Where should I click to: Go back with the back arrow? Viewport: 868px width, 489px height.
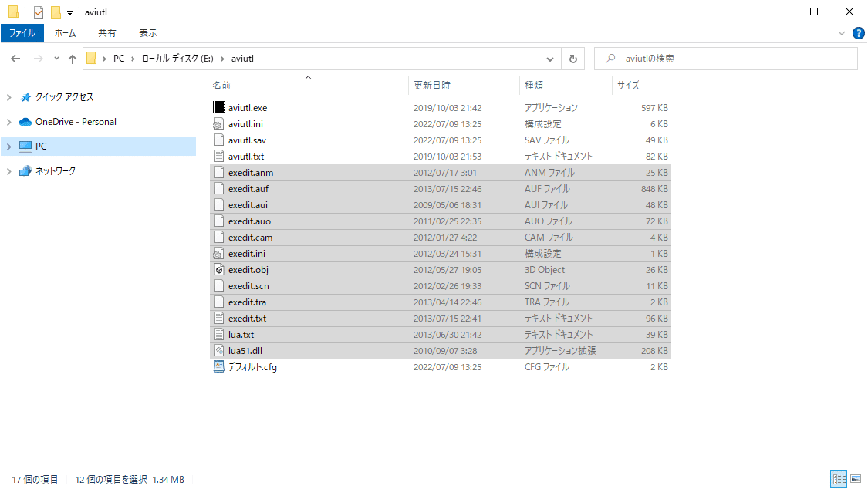click(15, 59)
